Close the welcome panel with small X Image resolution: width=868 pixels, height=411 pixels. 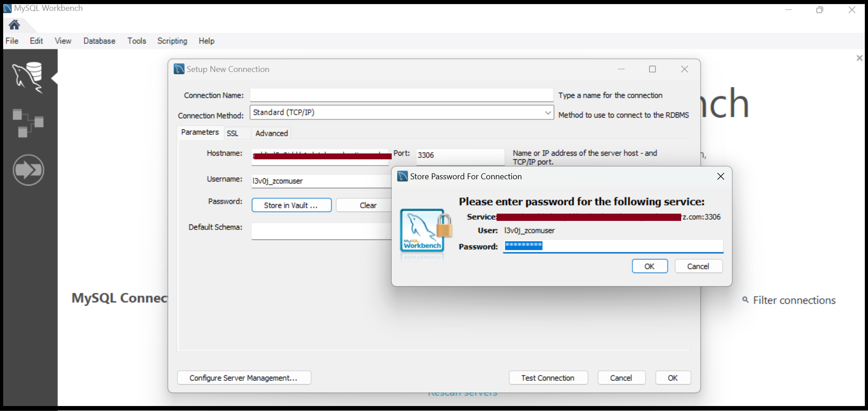pyautogui.click(x=859, y=58)
